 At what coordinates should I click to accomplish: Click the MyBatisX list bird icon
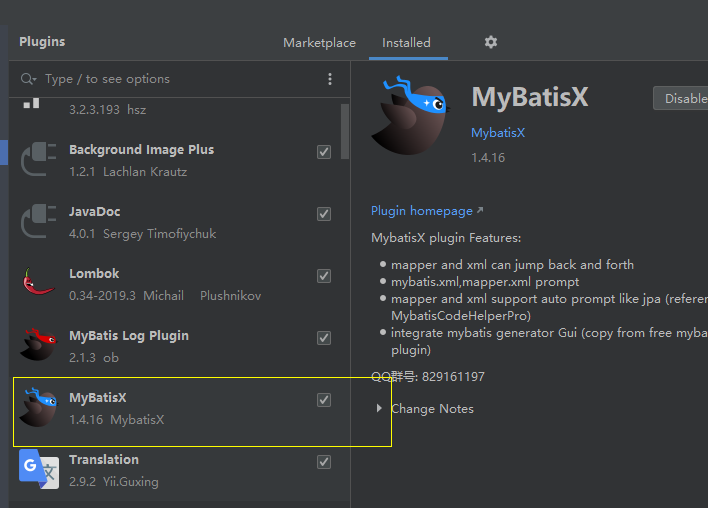pos(39,407)
